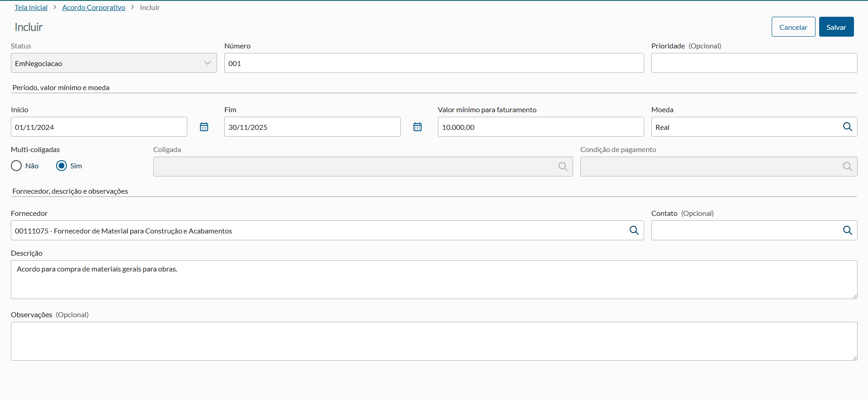Click the Coligada search magnifier icon
Viewport: 868px width, 400px height.
click(x=563, y=167)
